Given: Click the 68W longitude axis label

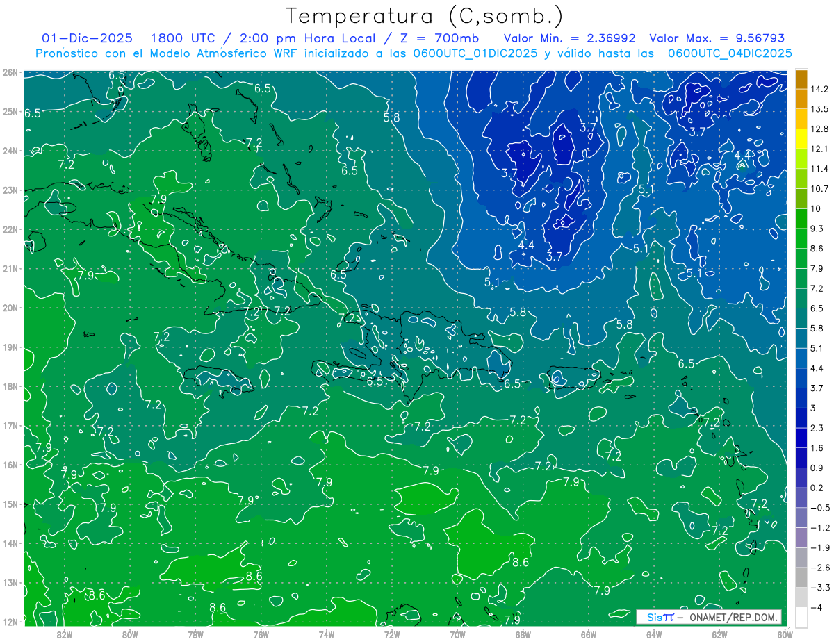Looking at the screenshot, I should click(523, 634).
